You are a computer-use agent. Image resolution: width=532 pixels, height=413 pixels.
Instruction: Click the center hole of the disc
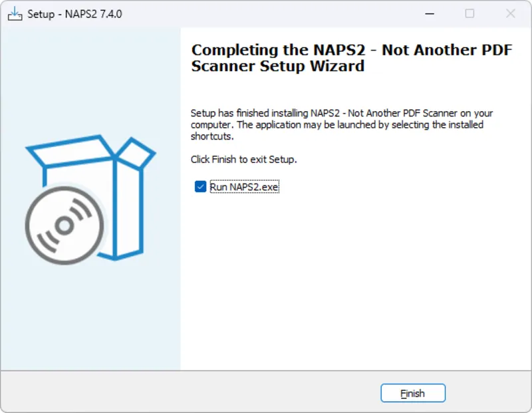click(65, 226)
